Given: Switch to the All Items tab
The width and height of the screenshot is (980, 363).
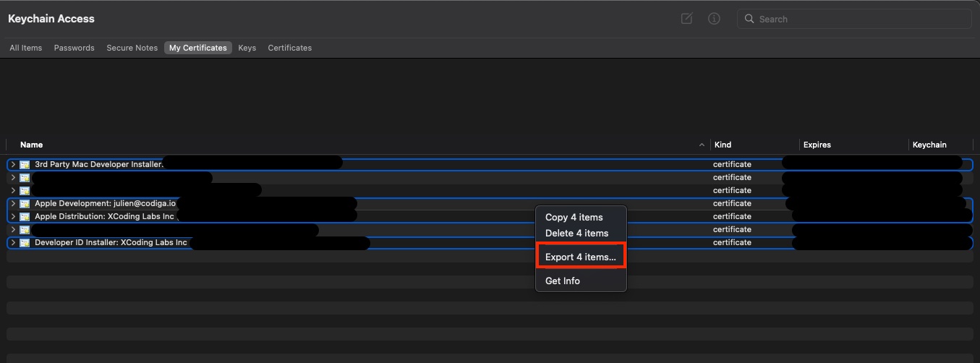Looking at the screenshot, I should click(26, 48).
